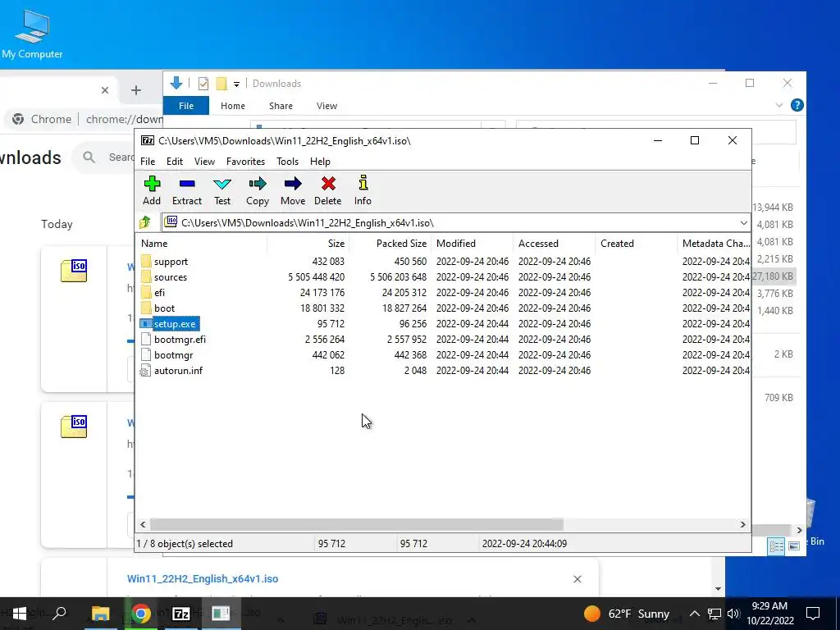Choose the Move toolbar icon
This screenshot has width=840, height=630.
(x=293, y=184)
